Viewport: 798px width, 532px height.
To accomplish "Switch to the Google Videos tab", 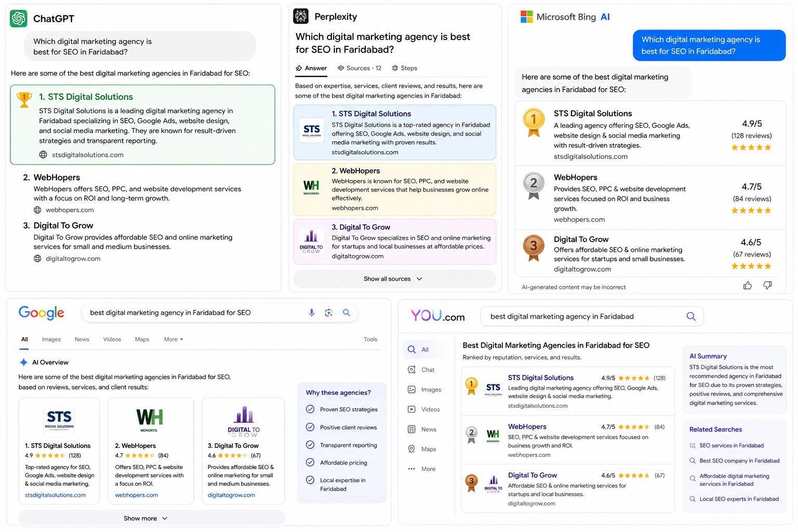I will [112, 339].
